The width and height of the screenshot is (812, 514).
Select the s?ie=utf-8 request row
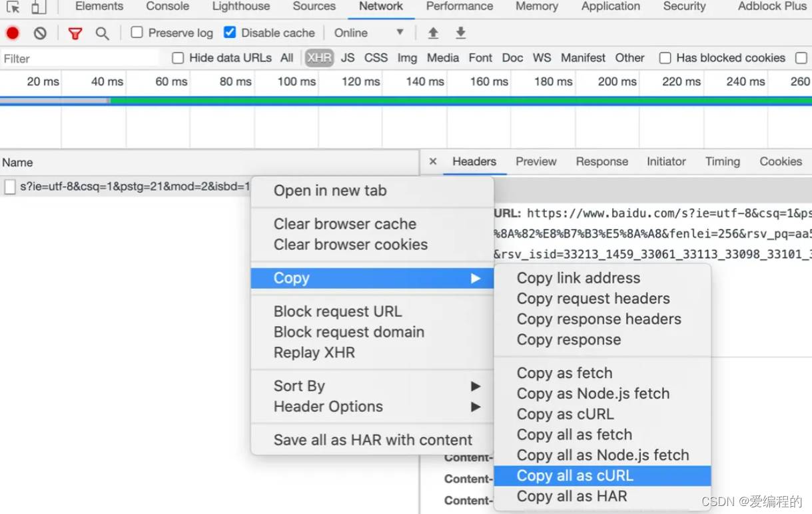[x=127, y=187]
